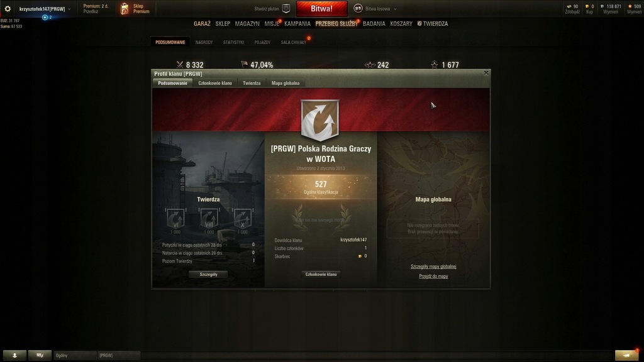644x362 pixels.
Task: Open the [PRGW] chat channel tab
Action: coord(119,356)
